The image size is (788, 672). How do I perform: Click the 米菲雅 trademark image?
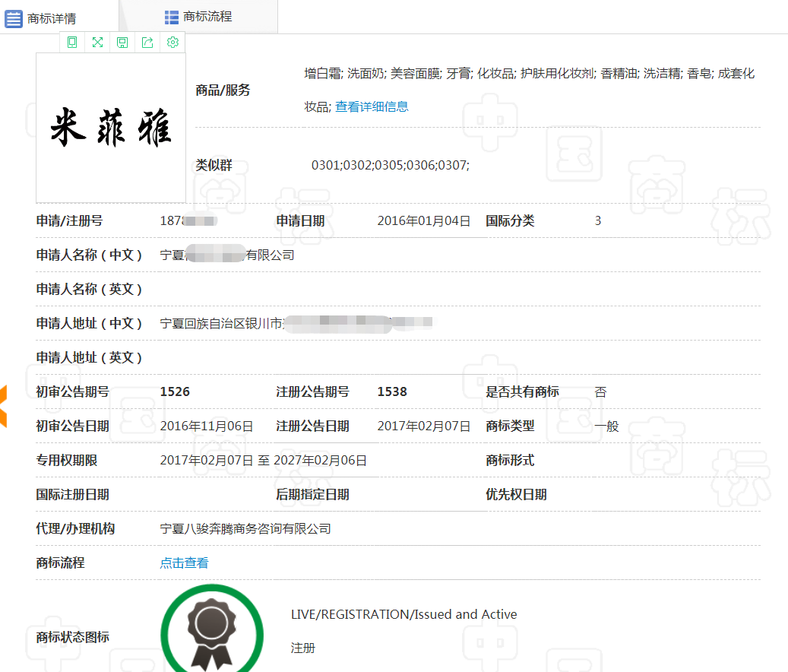click(x=111, y=128)
